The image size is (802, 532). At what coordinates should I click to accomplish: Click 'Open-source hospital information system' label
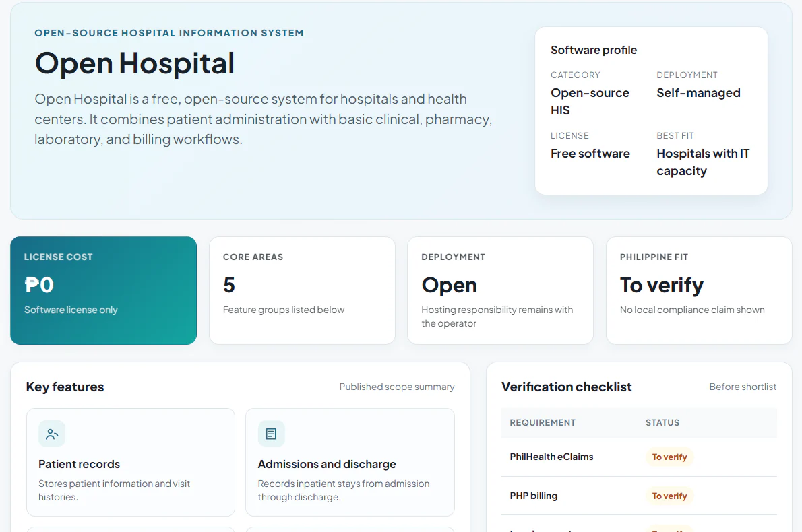(168, 33)
